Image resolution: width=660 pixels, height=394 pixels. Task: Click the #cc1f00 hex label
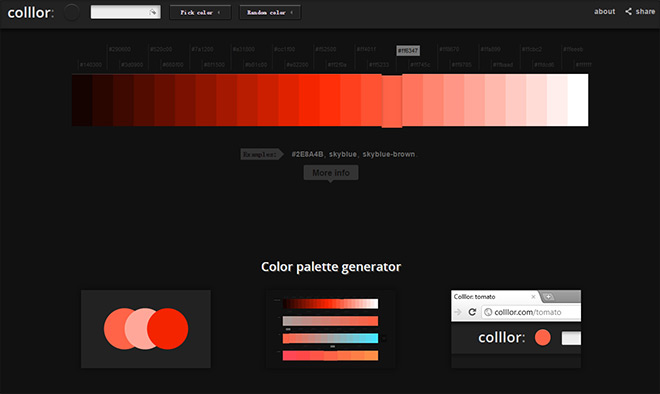[x=285, y=49]
